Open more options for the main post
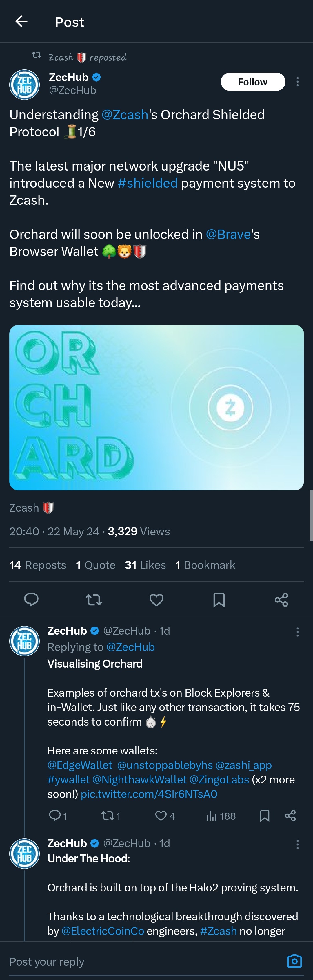This screenshot has height=980, width=313. (297, 82)
